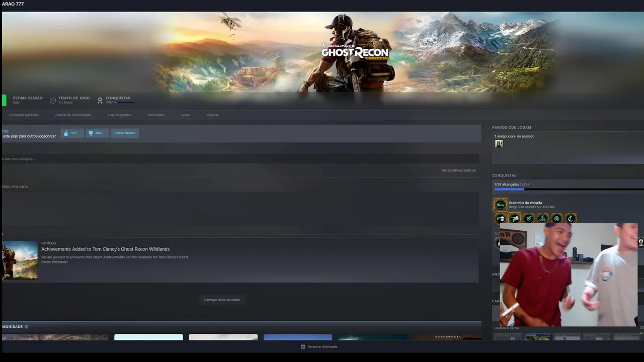Open the Guias tab
Image resolution: width=644 pixels, height=362 pixels.
coord(186,115)
